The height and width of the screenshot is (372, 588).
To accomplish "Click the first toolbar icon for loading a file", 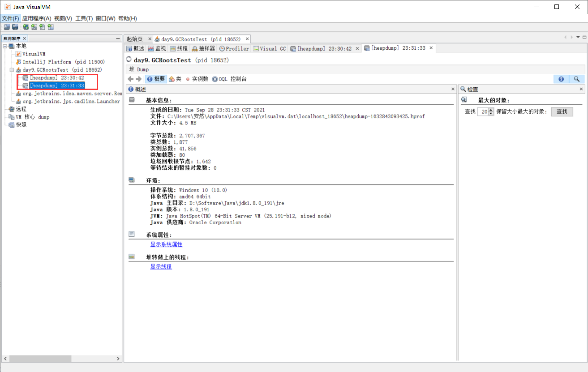I will [7, 27].
